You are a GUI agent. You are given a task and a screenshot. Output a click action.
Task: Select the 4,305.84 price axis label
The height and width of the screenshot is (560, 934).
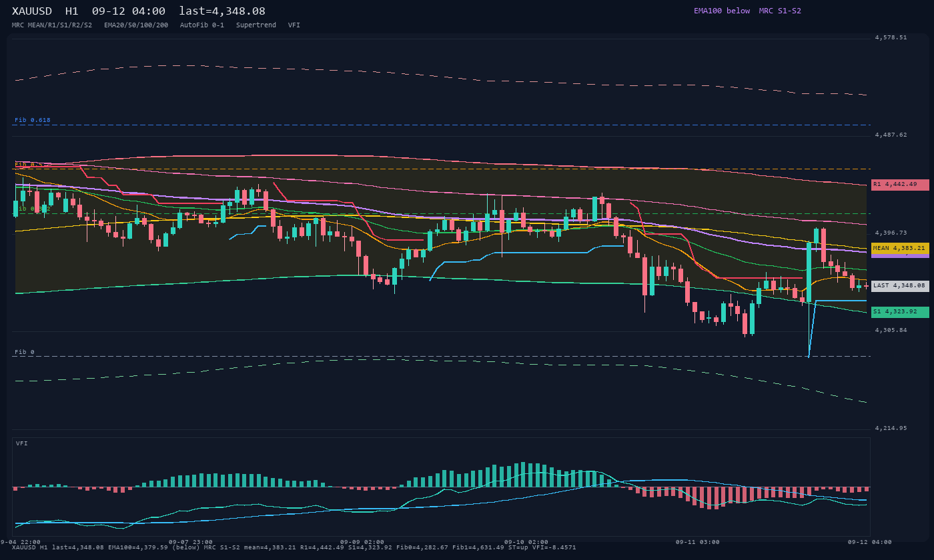click(x=891, y=330)
